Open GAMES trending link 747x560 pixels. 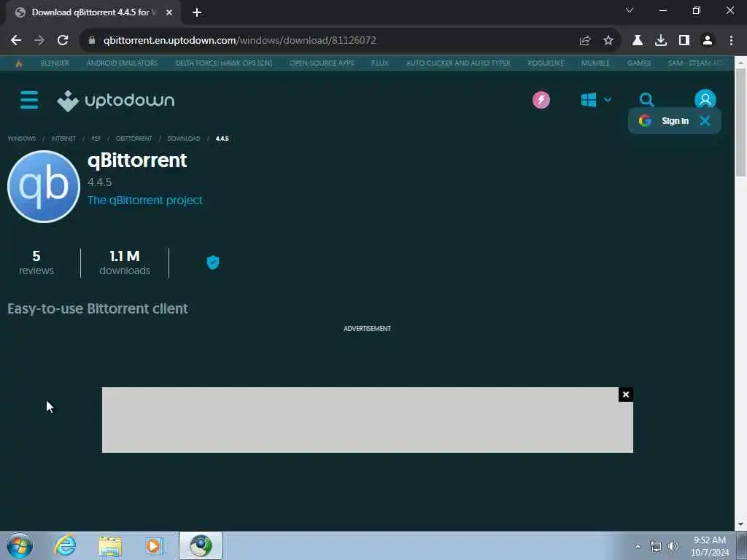[x=638, y=63]
